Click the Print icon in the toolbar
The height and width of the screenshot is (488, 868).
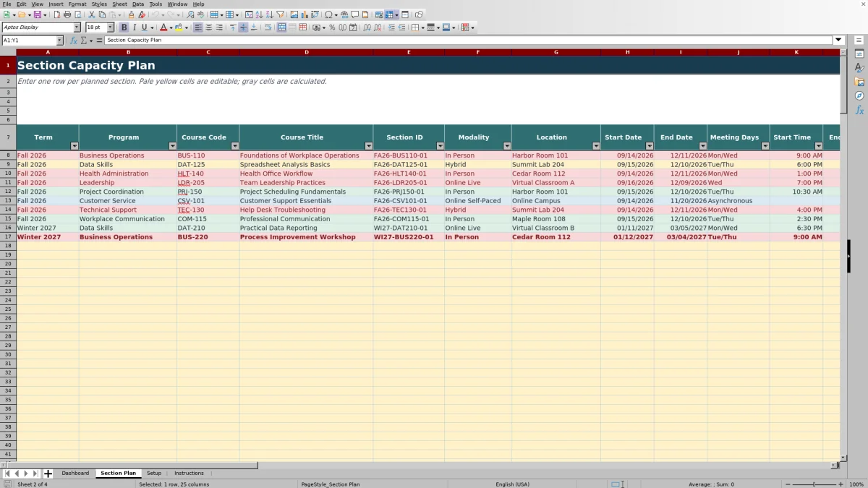[x=67, y=14]
